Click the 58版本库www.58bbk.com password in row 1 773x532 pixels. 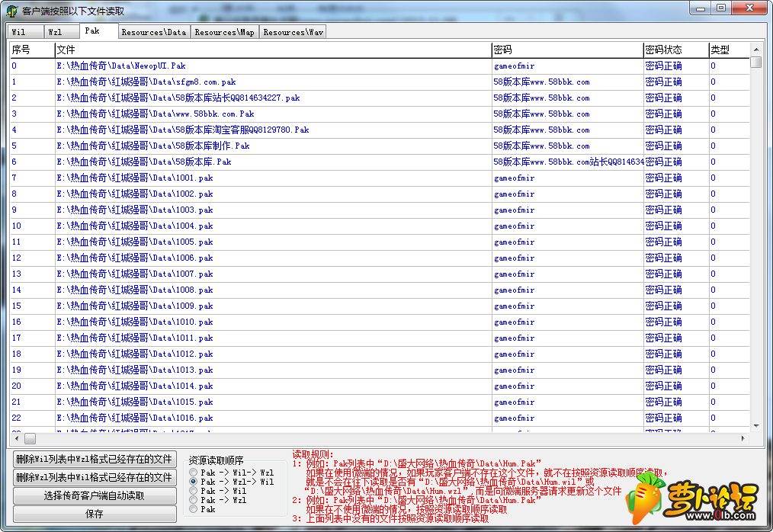pyautogui.click(x=541, y=82)
